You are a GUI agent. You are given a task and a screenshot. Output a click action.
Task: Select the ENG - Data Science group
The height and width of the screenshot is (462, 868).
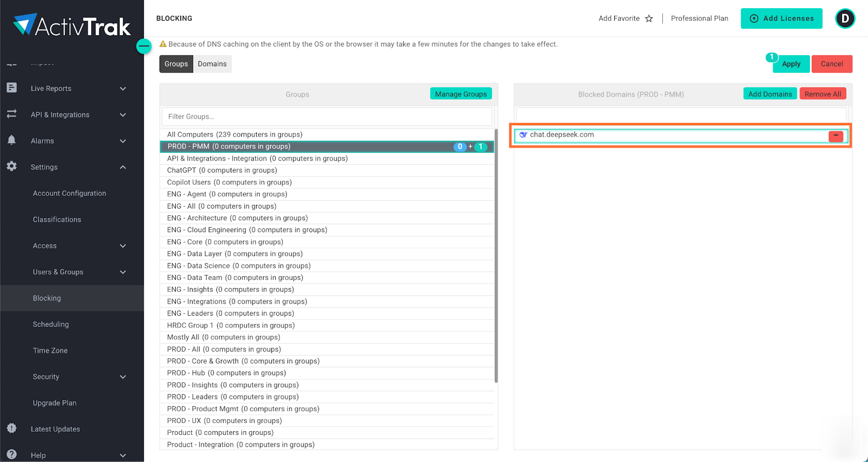[x=327, y=266]
